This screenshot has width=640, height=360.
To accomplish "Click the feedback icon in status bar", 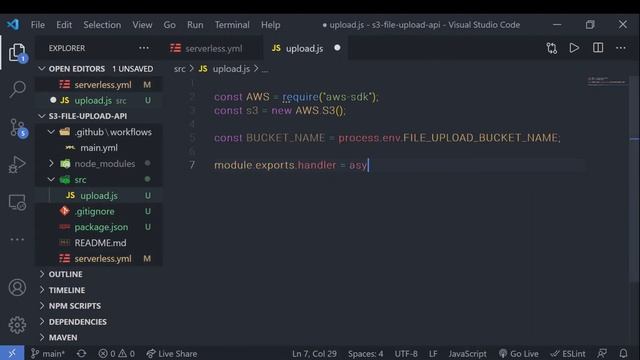I will coord(602,353).
